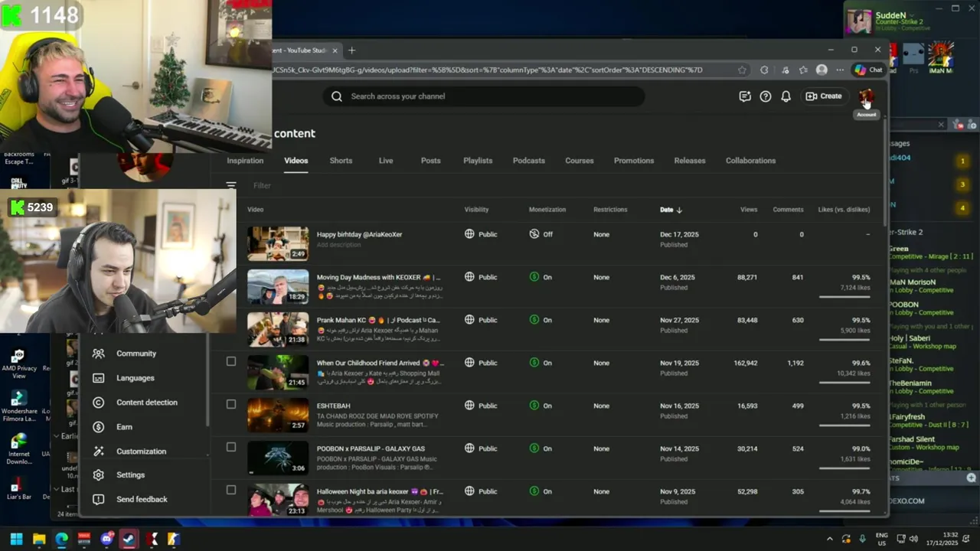
Task: Open the Happy birthday @AriaKeoXer title
Action: pyautogui.click(x=359, y=234)
